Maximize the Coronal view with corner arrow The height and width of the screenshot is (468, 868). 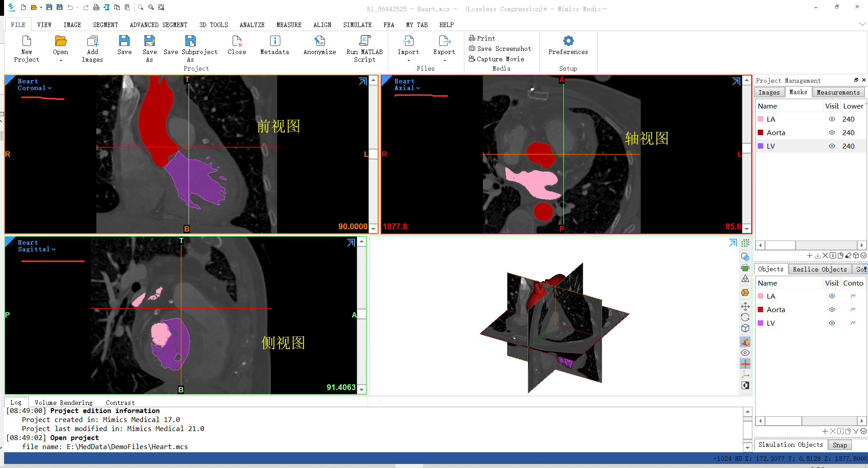point(363,81)
